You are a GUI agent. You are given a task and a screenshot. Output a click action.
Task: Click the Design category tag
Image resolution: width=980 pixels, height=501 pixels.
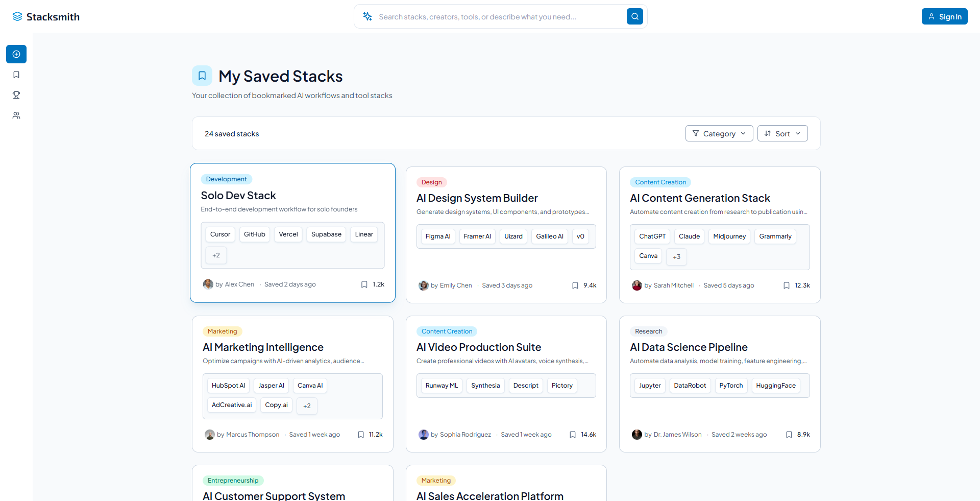(x=431, y=182)
